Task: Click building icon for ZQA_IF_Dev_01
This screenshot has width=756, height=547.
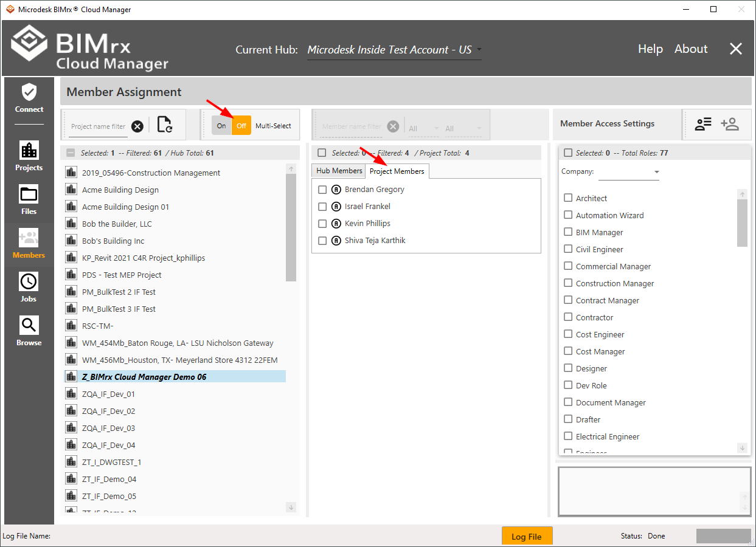Action: 71,394
